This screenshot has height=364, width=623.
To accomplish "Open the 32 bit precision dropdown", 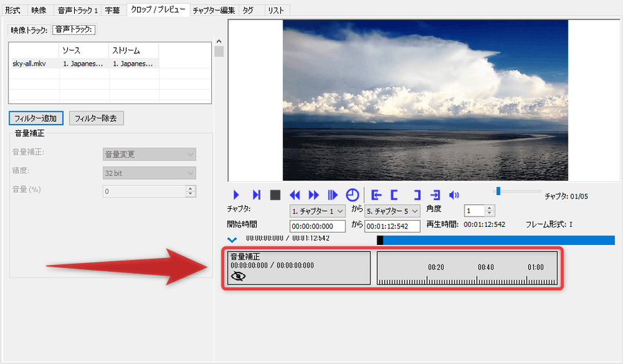I will point(150,173).
